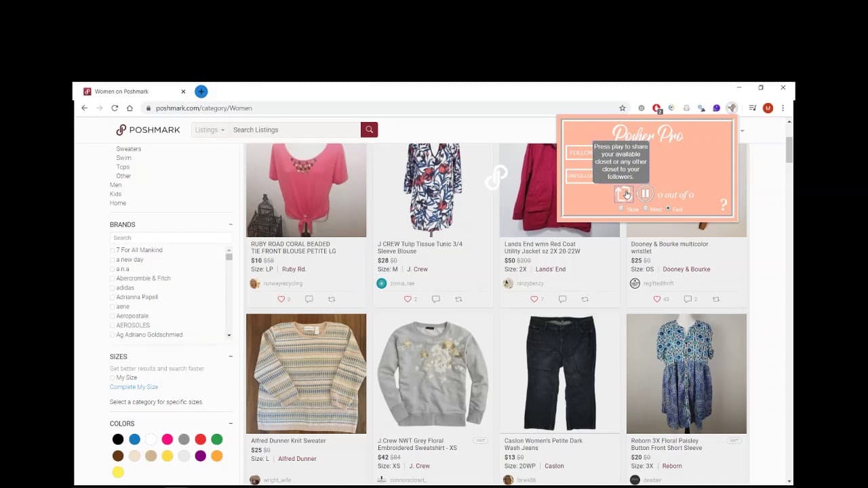Click the brand search box

pyautogui.click(x=171, y=238)
